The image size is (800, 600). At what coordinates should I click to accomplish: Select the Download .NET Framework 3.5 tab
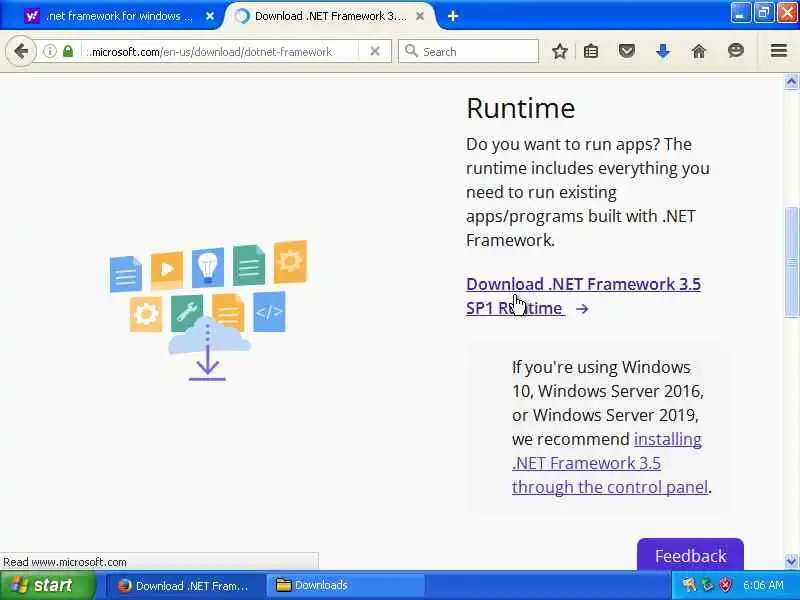[329, 16]
